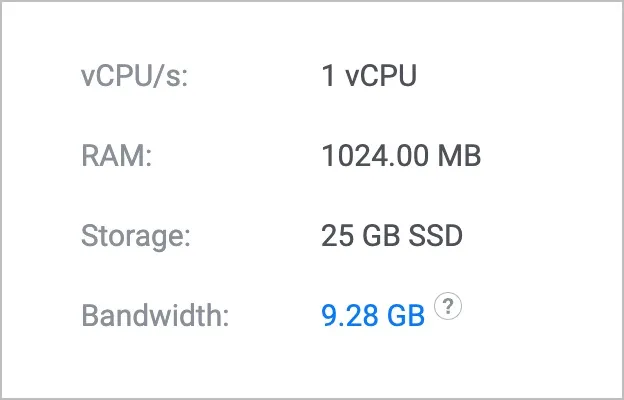This screenshot has height=400, width=624.
Task: Follow the blue bandwidth usage hyperlink
Action: [x=373, y=317]
